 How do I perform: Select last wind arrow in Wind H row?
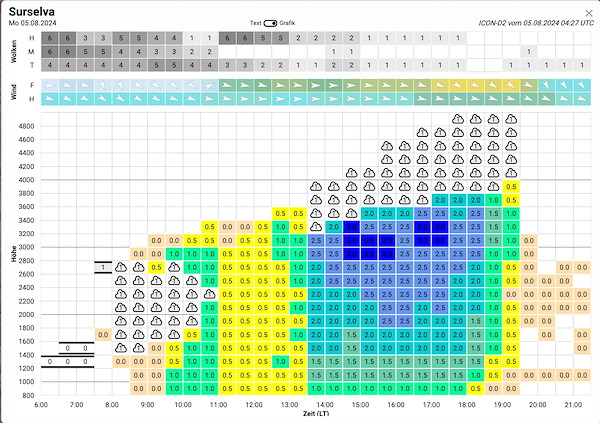[x=583, y=99]
